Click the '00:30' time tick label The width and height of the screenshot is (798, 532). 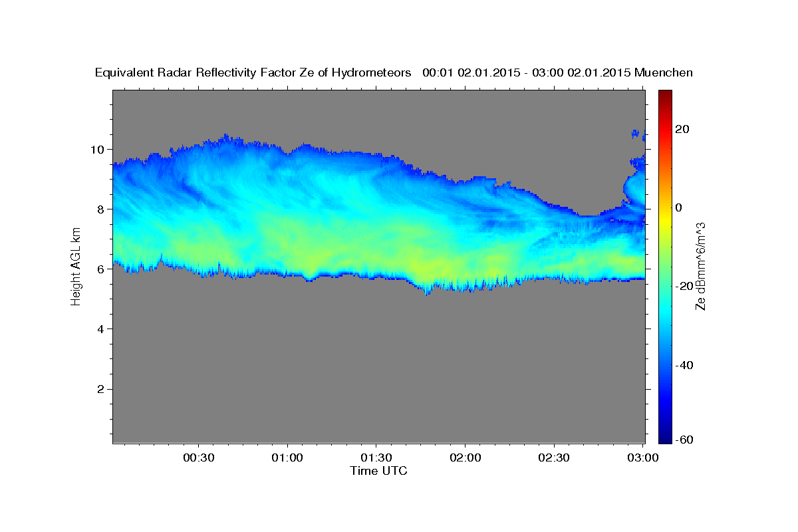pyautogui.click(x=199, y=458)
